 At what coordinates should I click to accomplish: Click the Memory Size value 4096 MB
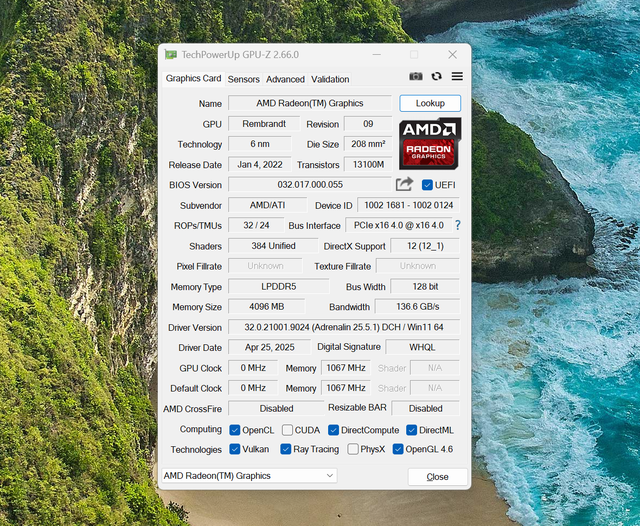(267, 306)
